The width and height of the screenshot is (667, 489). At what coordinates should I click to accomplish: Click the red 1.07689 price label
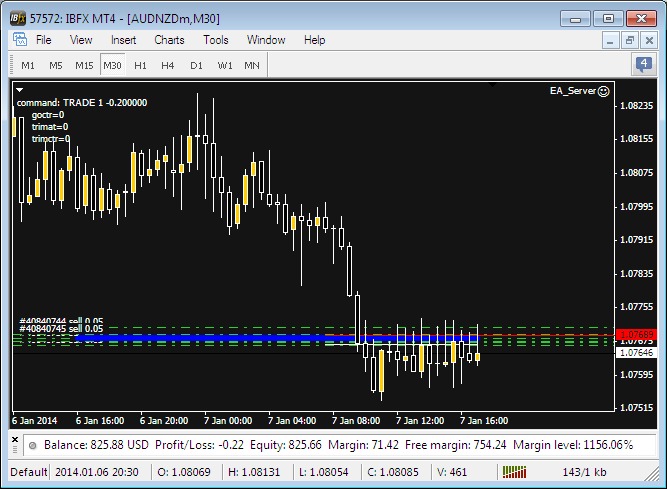637,335
